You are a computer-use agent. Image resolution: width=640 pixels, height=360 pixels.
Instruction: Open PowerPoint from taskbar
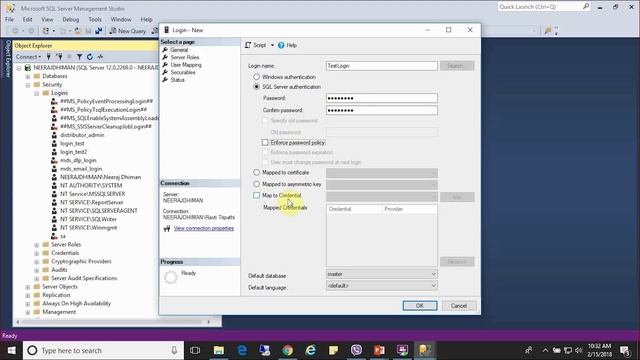click(x=379, y=350)
